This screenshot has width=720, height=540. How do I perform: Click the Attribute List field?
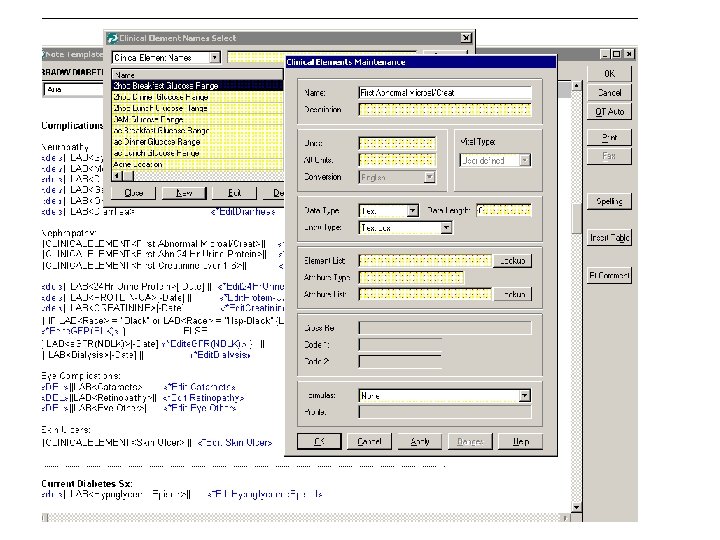425,294
